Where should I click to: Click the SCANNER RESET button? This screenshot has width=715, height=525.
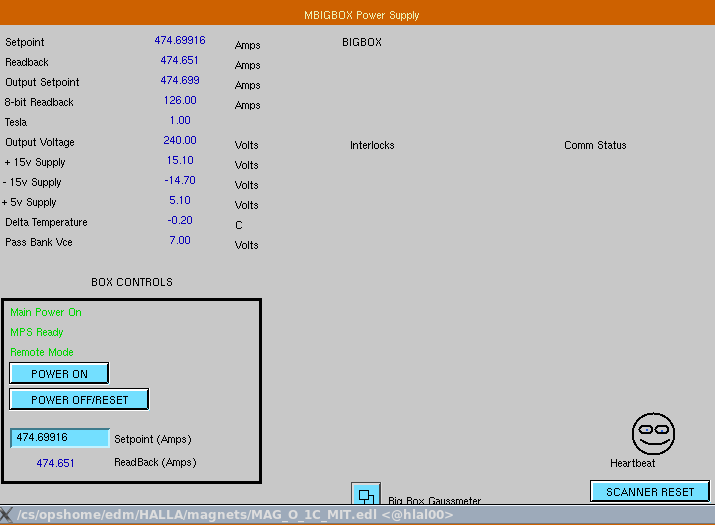pyautogui.click(x=650, y=492)
